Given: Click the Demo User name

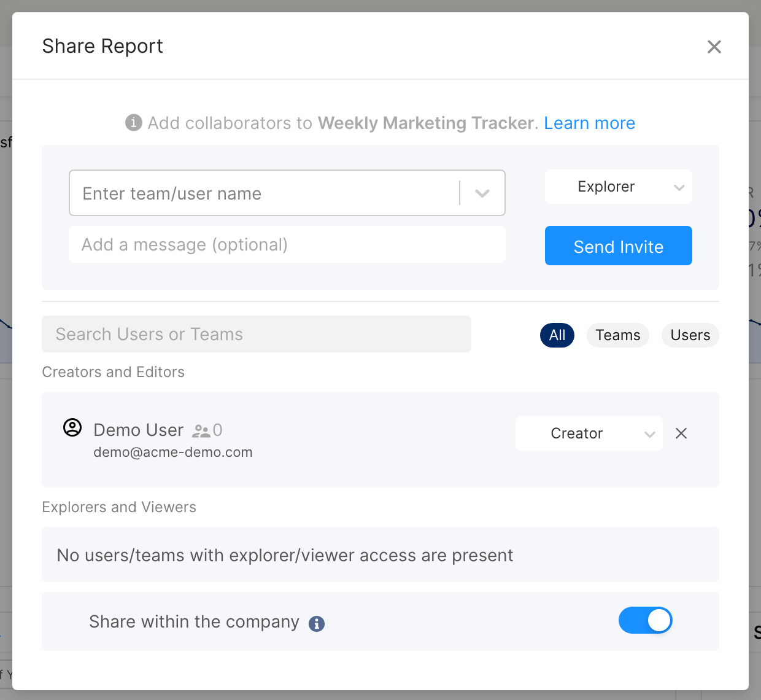Looking at the screenshot, I should [139, 430].
